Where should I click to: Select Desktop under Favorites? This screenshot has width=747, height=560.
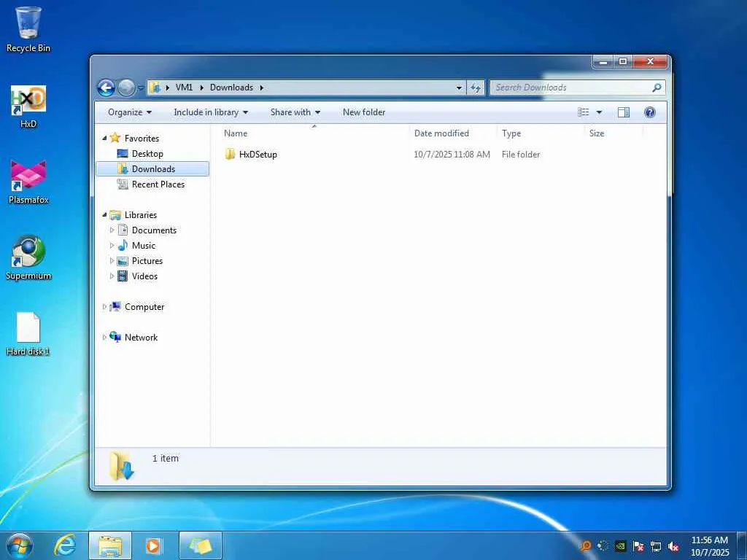coord(147,154)
